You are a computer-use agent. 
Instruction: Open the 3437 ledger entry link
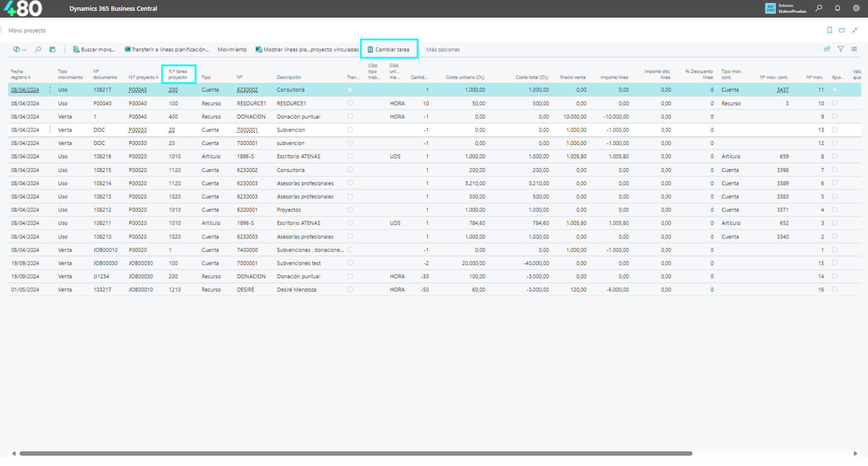tap(782, 90)
